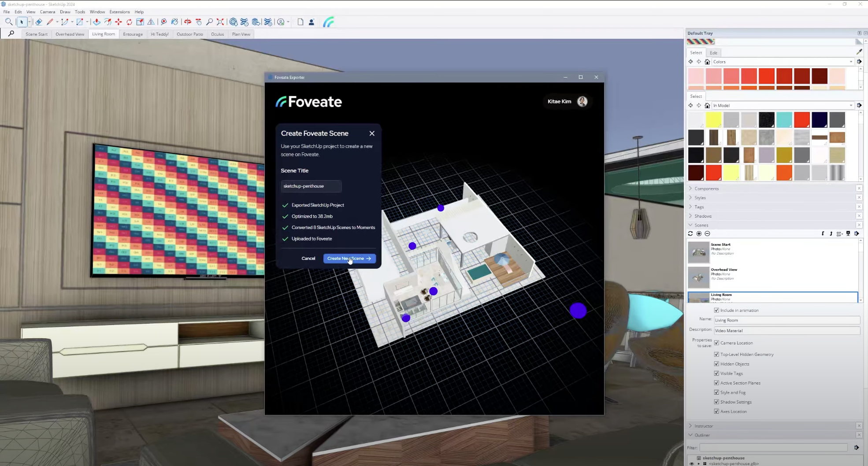Toggle Shadow Settings checkbox

coord(716,402)
